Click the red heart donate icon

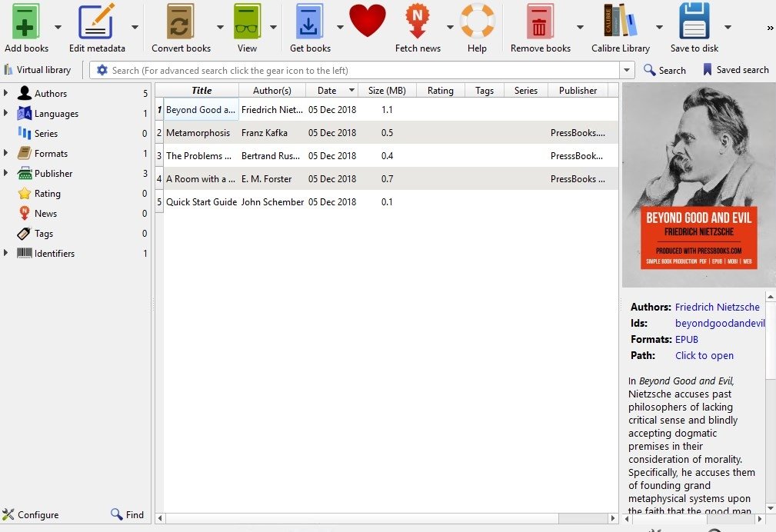click(367, 21)
